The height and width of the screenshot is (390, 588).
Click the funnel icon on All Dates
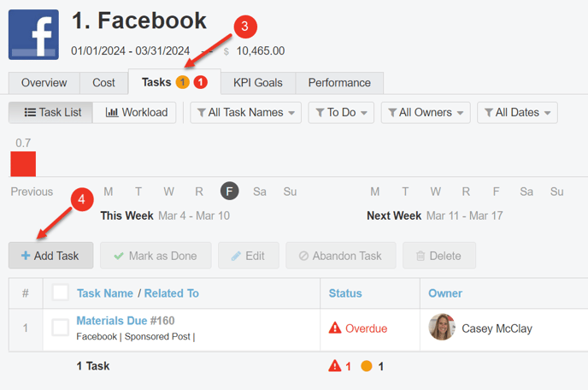click(x=489, y=113)
